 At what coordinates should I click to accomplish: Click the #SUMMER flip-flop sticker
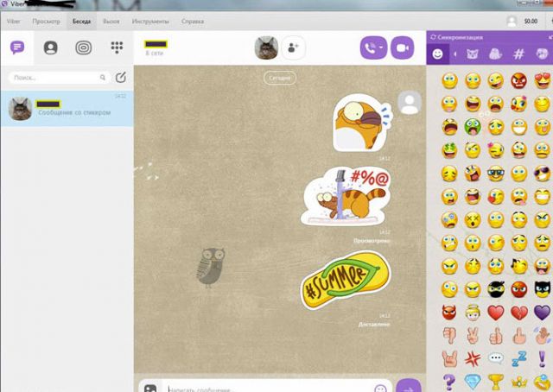point(346,281)
